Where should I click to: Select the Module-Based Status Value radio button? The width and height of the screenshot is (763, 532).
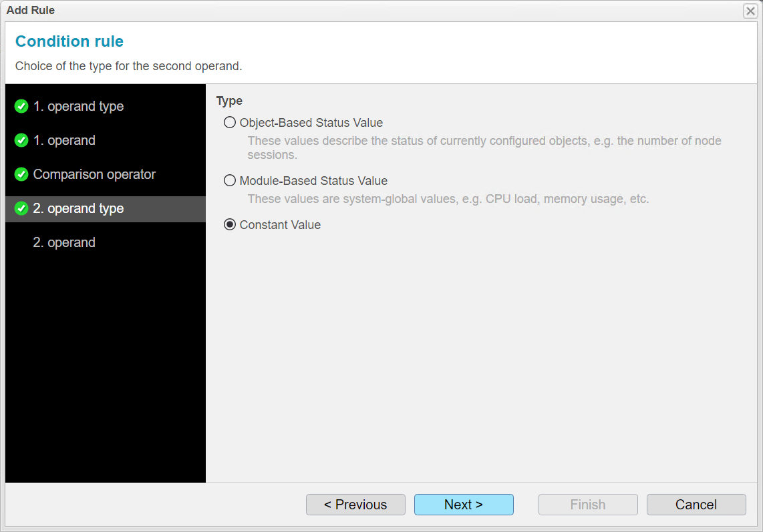pyautogui.click(x=229, y=180)
